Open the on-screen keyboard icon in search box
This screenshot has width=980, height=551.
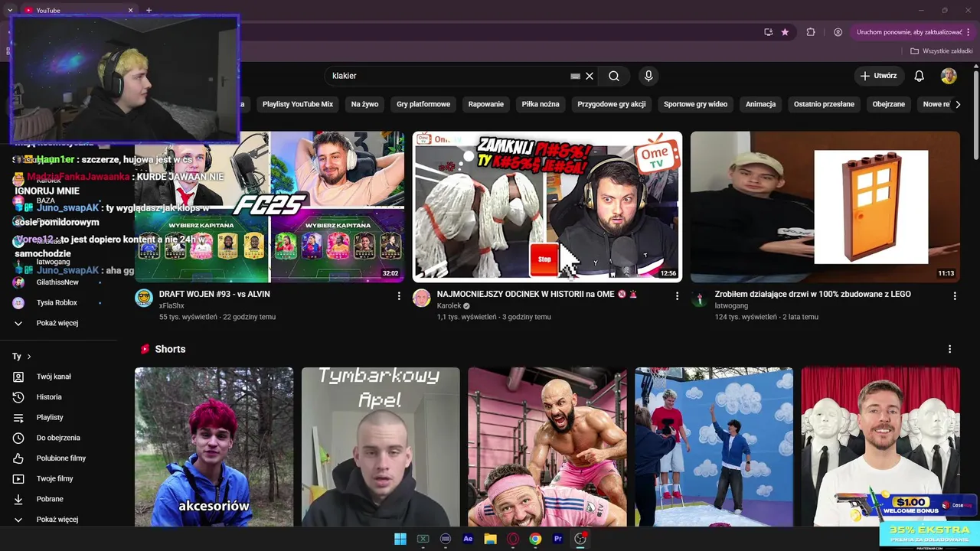tap(576, 76)
